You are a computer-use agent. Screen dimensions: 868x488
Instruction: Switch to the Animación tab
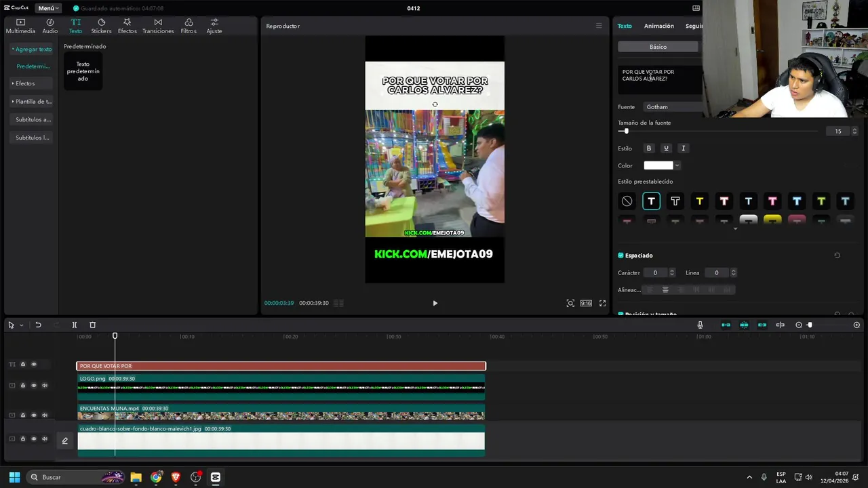[659, 26]
